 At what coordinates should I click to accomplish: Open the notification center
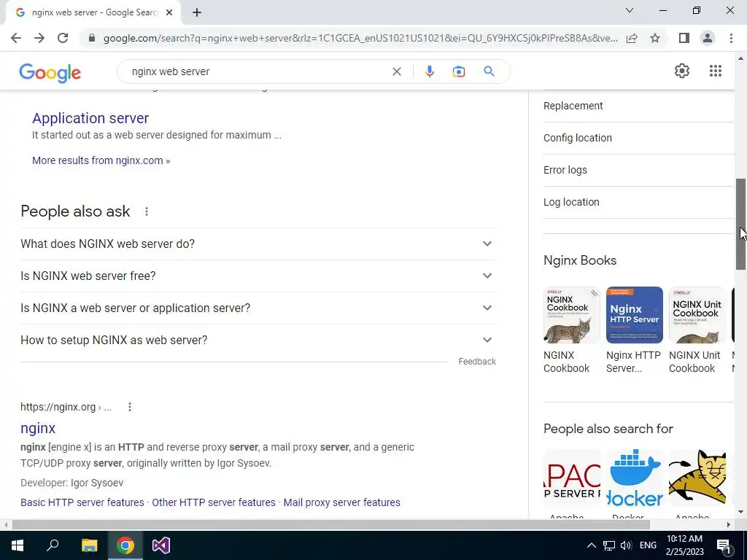coord(723,545)
